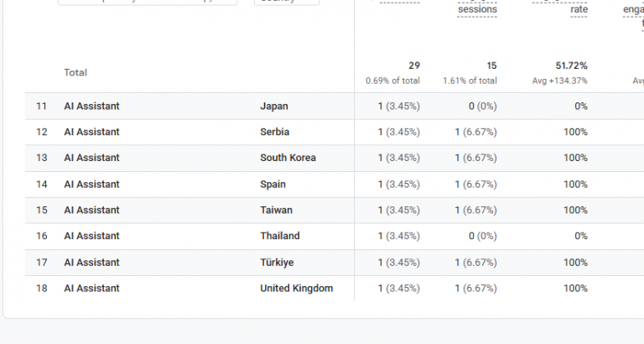
Task: Click the sessions value 1 (3.45%) for United Kingdom
Action: (x=399, y=289)
